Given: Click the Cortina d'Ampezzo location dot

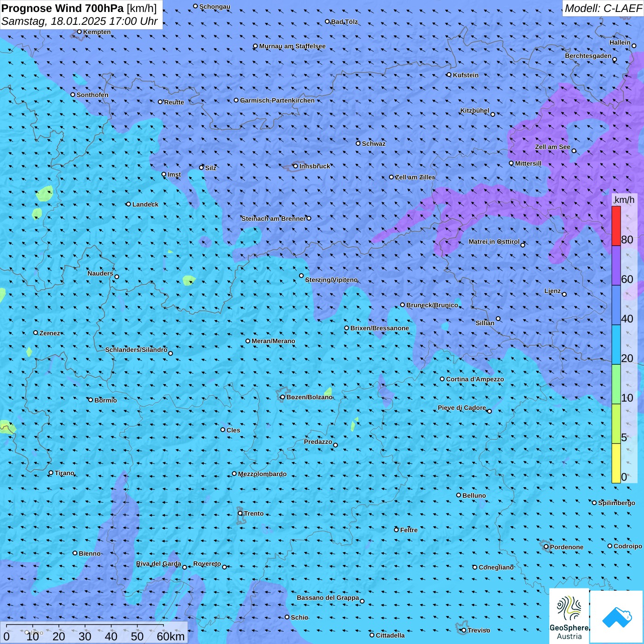Looking at the screenshot, I should (442, 379).
